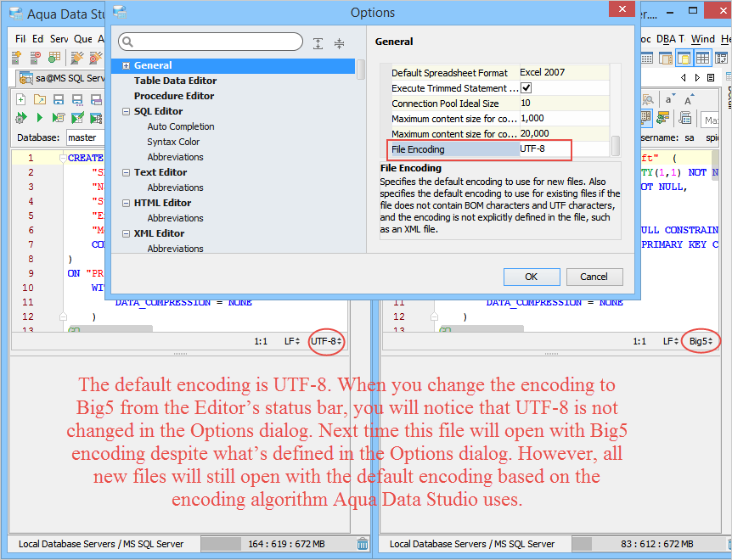Collapse the HTML Editor tree node
This screenshot has height=560, width=732.
click(126, 204)
